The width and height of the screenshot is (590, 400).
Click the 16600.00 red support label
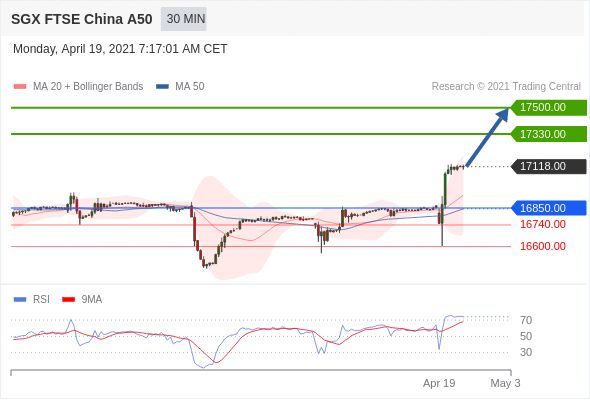(543, 246)
